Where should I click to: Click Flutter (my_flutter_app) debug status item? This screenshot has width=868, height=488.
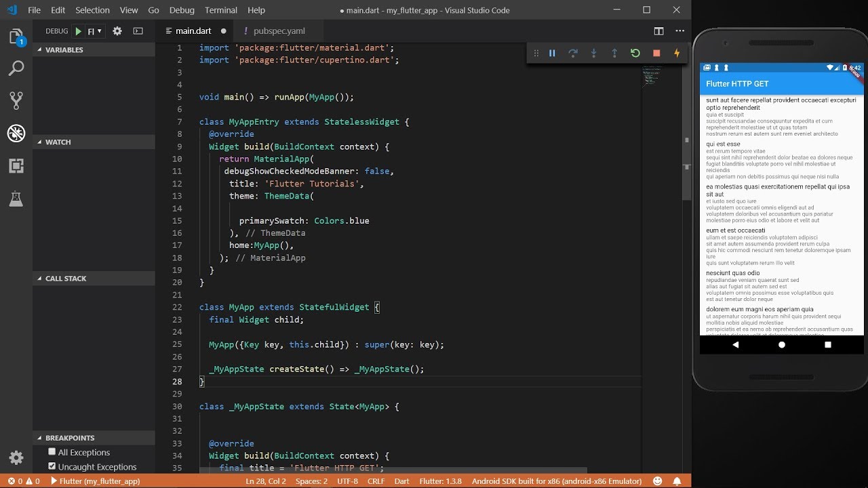pyautogui.click(x=95, y=481)
